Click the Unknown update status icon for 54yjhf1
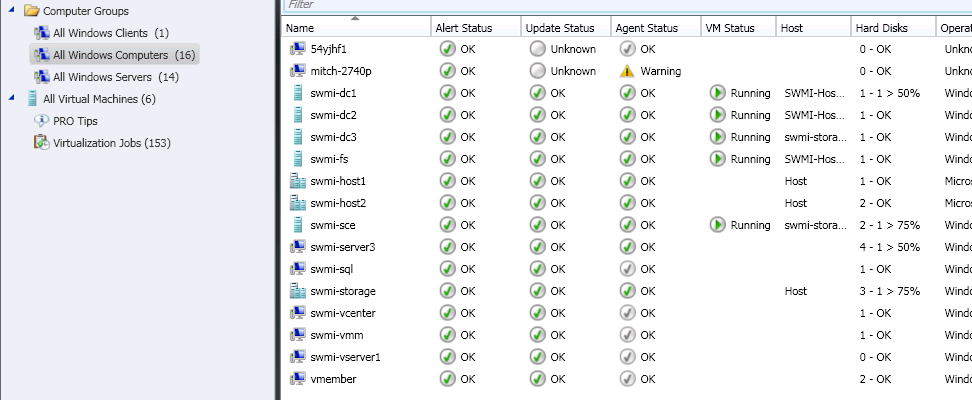This screenshot has width=972, height=400. coord(538,49)
